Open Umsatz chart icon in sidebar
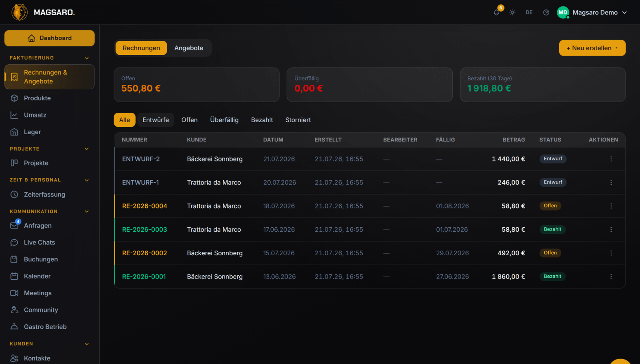640x364 pixels. coord(14,115)
